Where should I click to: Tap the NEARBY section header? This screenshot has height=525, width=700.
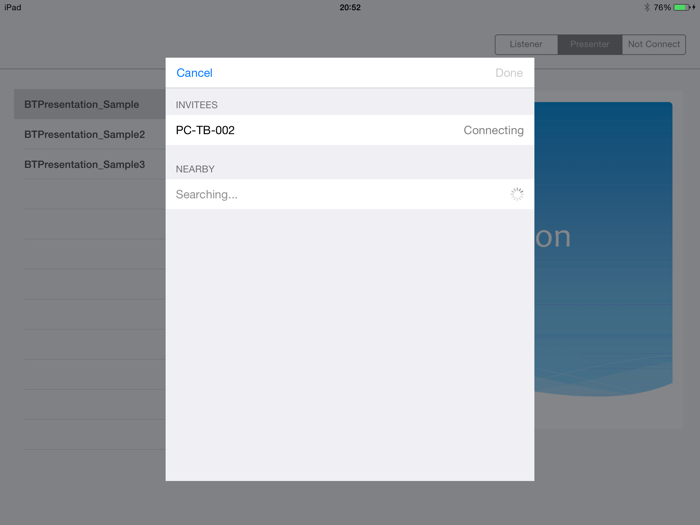(x=195, y=169)
